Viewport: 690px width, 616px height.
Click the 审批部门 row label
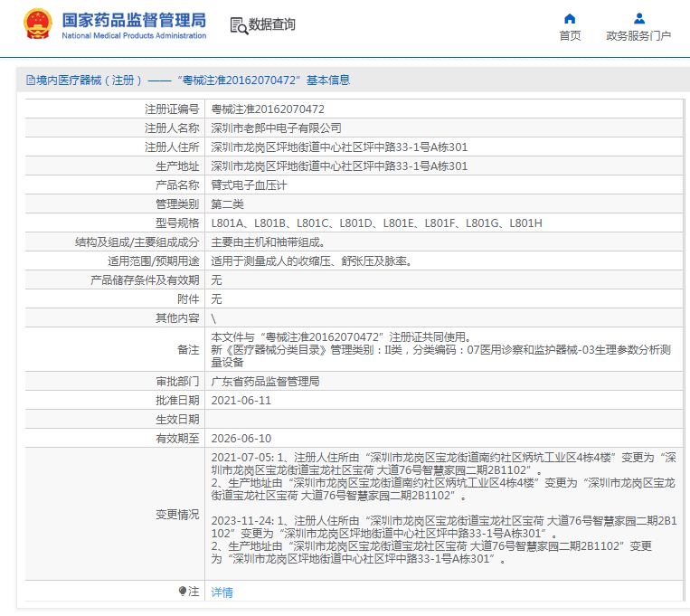click(177, 382)
